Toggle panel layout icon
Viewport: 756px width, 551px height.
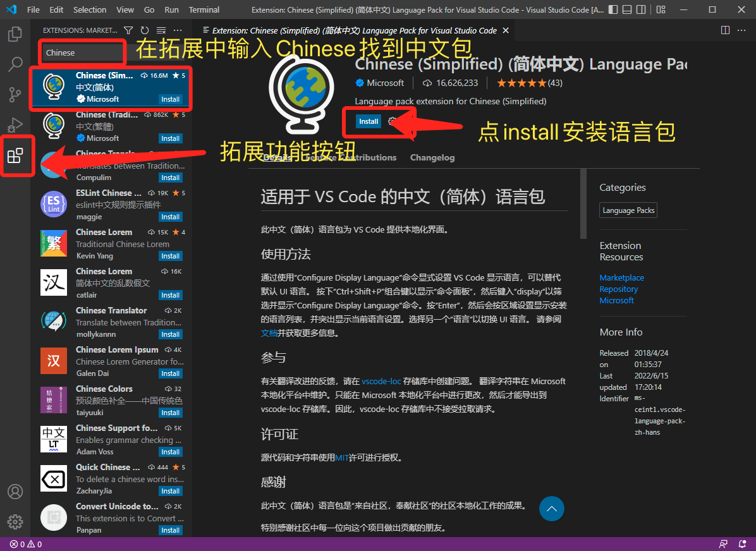[x=627, y=9]
